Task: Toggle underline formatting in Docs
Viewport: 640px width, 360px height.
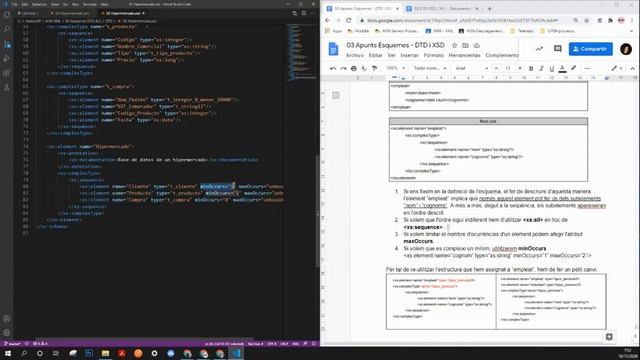Action: [551, 69]
